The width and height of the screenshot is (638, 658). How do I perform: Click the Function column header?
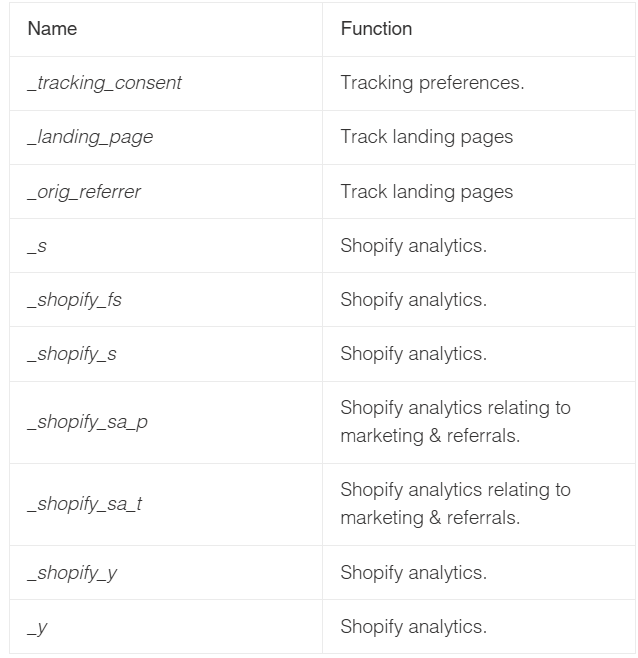coord(376,29)
